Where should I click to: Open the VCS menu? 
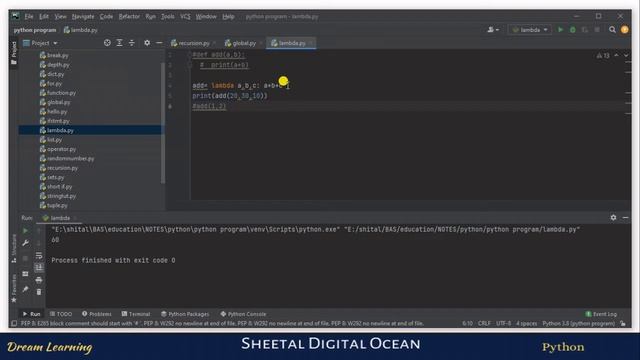[185, 17]
